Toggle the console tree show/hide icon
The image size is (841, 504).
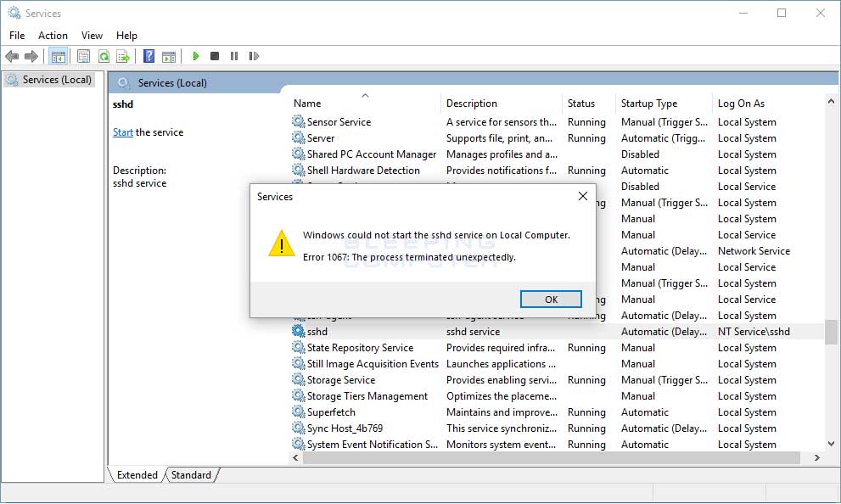[x=58, y=56]
